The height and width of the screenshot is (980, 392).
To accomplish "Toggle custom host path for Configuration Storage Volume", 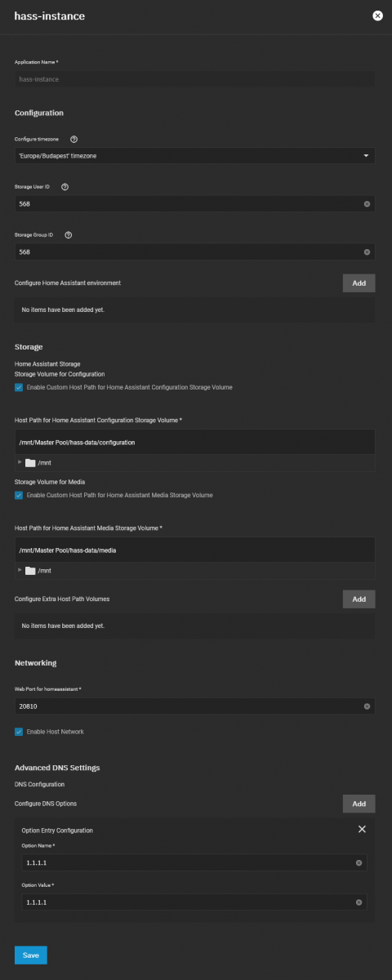I will tap(19, 387).
